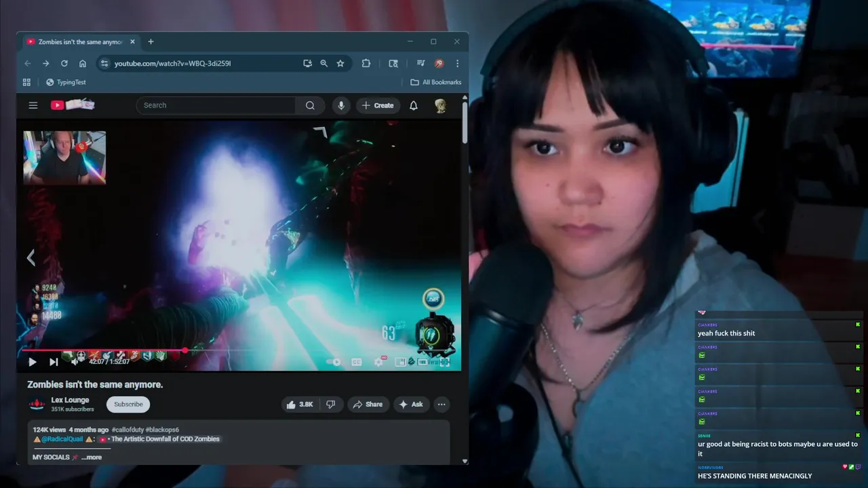868x488 pixels.
Task: Go forward using the browser forward arrow
Action: [45, 63]
